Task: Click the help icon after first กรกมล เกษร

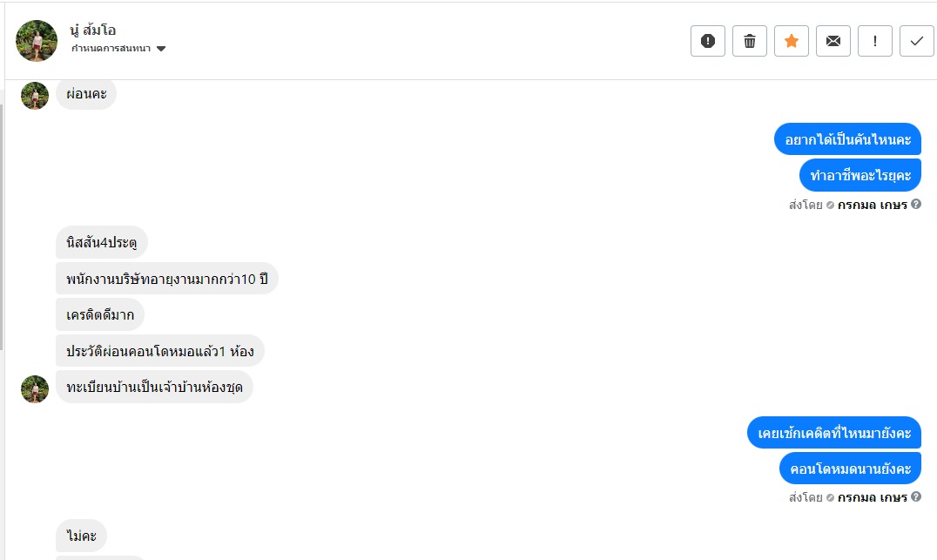Action: point(916,205)
